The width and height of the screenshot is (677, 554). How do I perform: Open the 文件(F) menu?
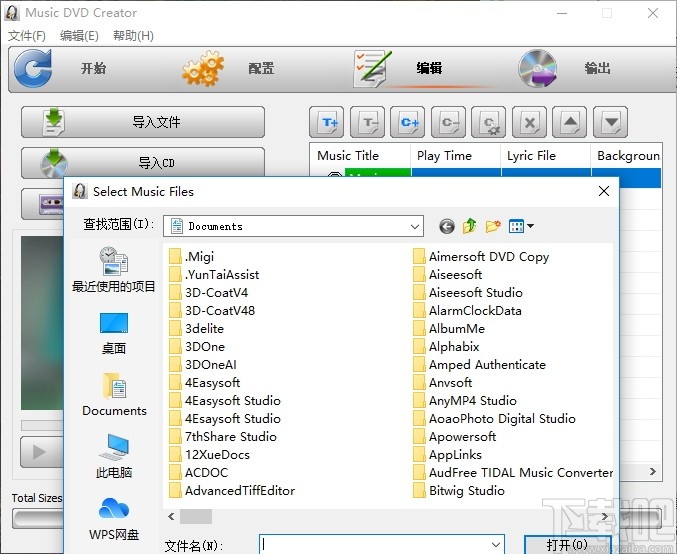point(27,35)
